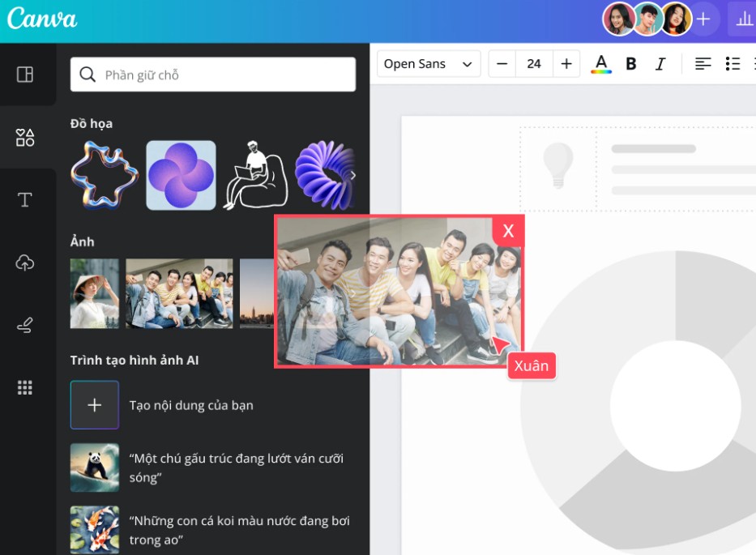Select the glossy abstract star graphic
Viewport: 756px width, 555px height.
click(105, 175)
